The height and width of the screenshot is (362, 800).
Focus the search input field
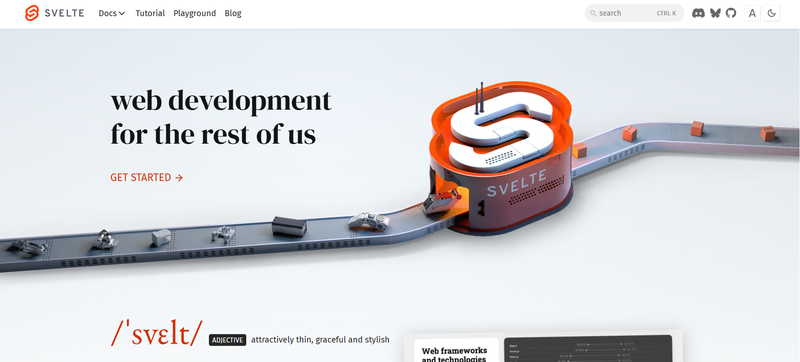point(634,13)
